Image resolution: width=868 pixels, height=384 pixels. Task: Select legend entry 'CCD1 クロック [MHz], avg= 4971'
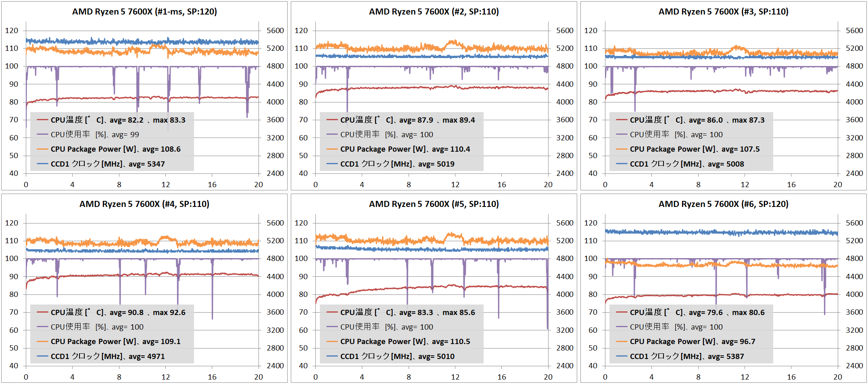coord(101,357)
